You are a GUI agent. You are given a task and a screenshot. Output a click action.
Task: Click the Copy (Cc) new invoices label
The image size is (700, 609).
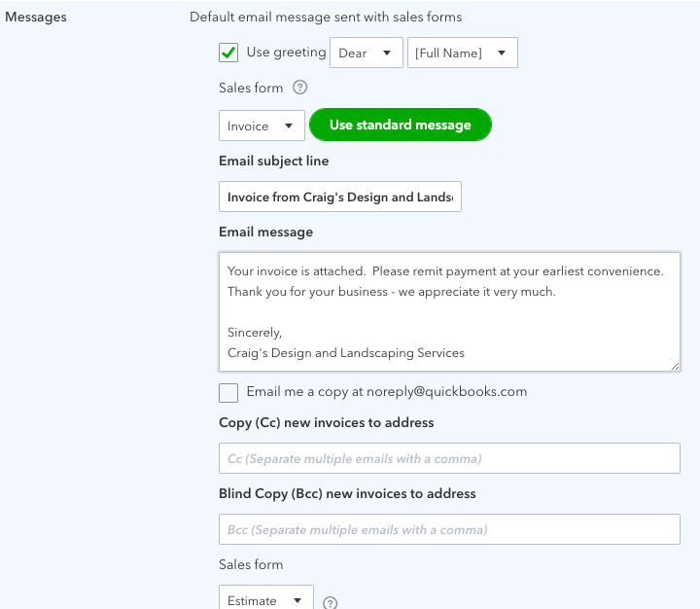pyautogui.click(x=326, y=422)
